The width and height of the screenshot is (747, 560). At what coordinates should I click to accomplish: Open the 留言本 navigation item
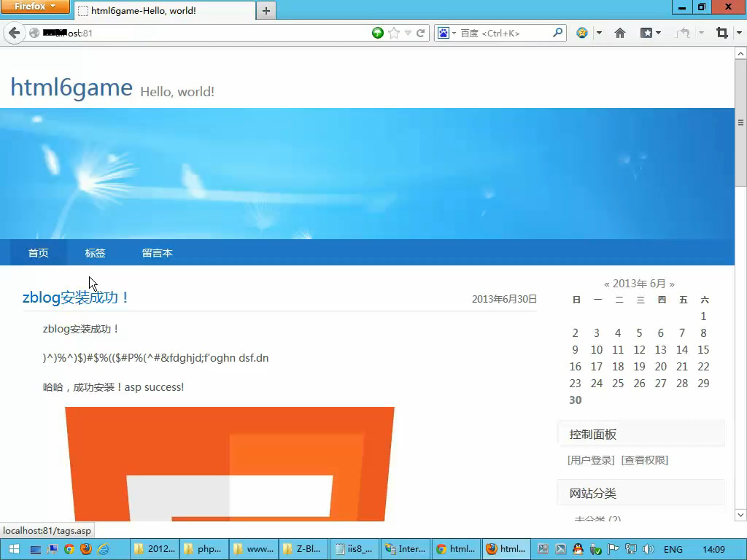tap(158, 253)
